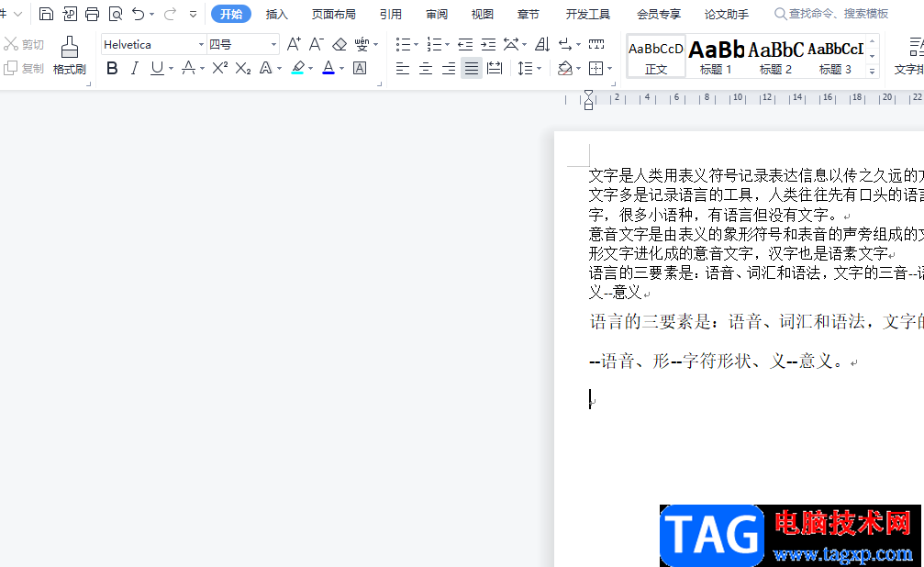Open the 章节 tab

(x=528, y=14)
